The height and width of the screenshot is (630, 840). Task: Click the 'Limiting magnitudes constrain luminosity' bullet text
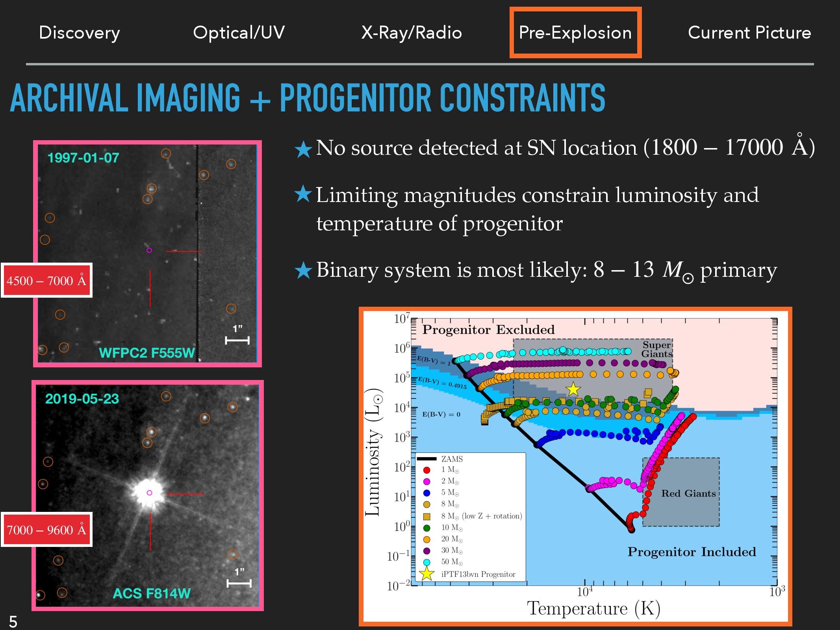pos(538,209)
